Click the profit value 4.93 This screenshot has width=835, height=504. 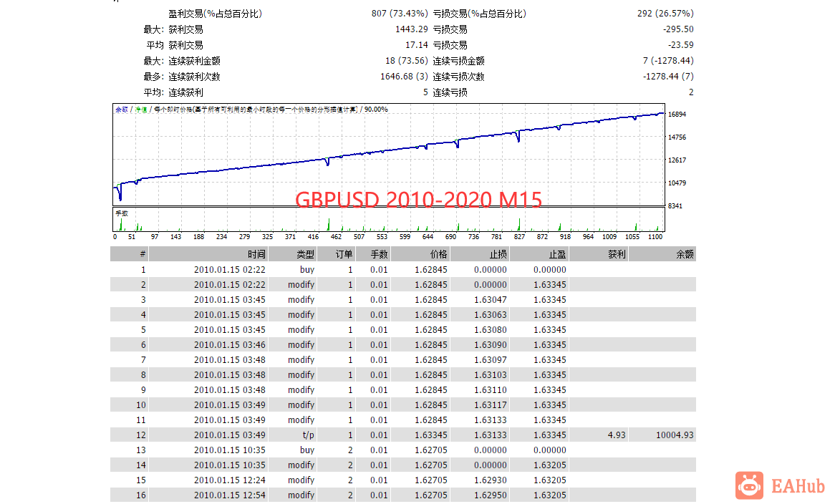click(x=617, y=435)
